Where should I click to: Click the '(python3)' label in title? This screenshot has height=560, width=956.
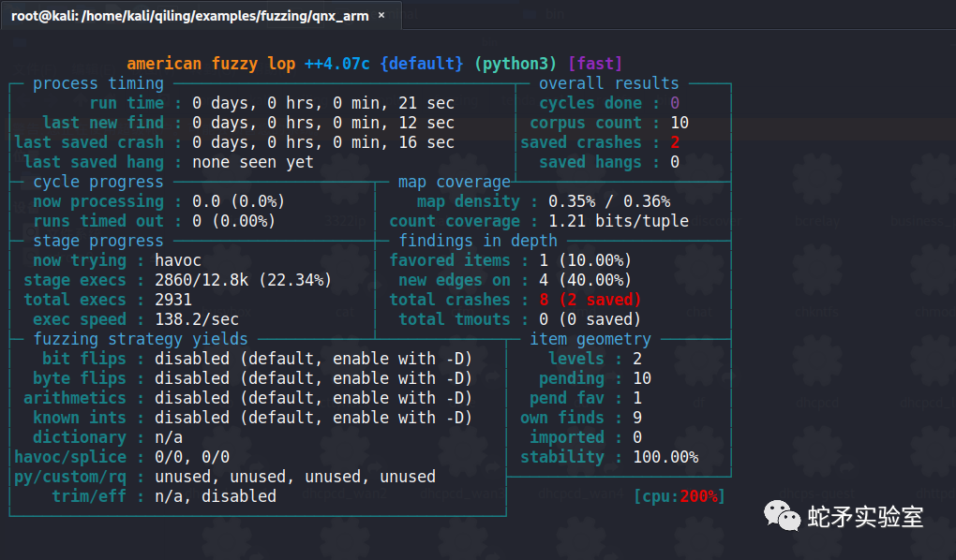point(515,64)
